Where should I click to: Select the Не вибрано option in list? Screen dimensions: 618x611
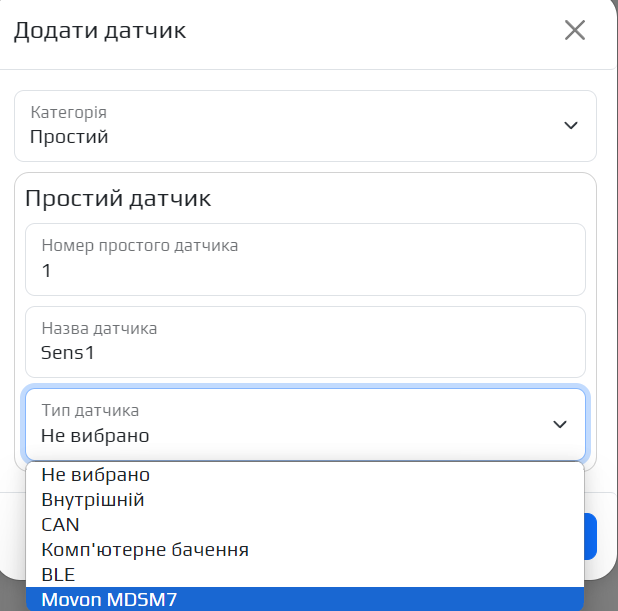96,475
